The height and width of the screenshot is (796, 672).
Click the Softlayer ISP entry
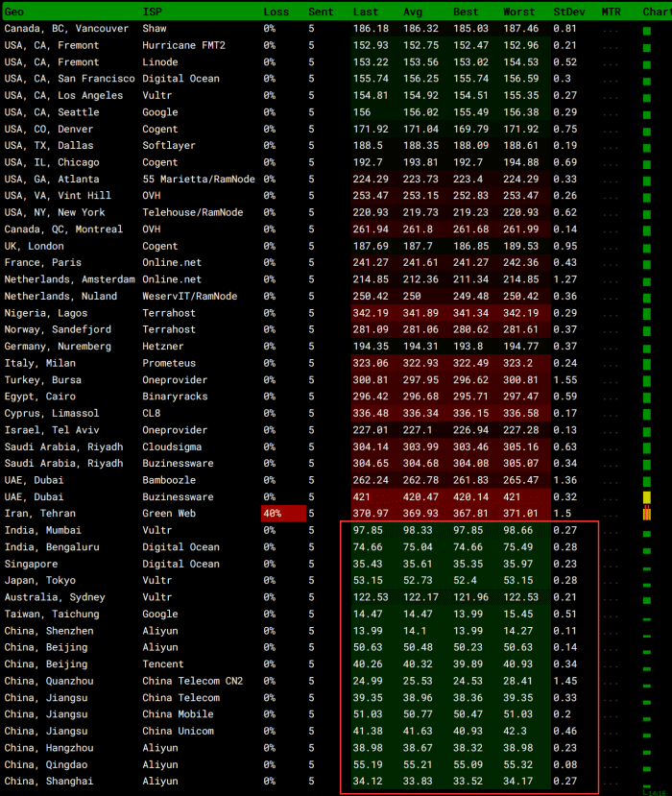(169, 145)
